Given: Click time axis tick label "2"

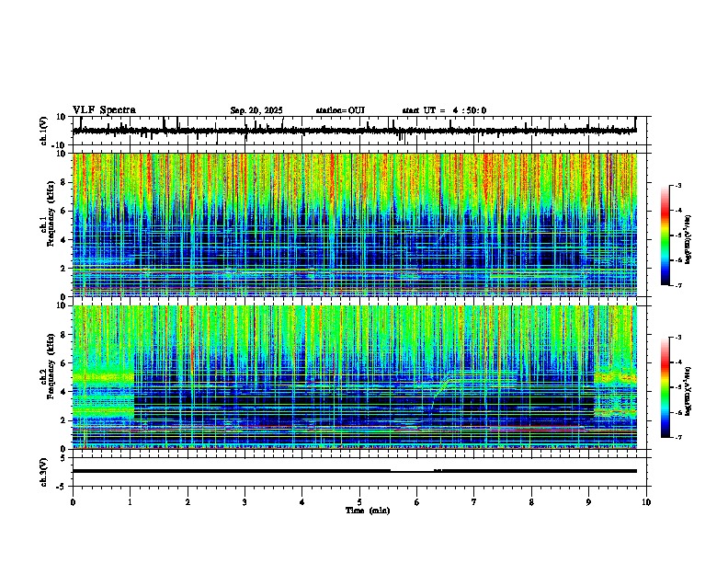Looking at the screenshot, I should 188,502.
